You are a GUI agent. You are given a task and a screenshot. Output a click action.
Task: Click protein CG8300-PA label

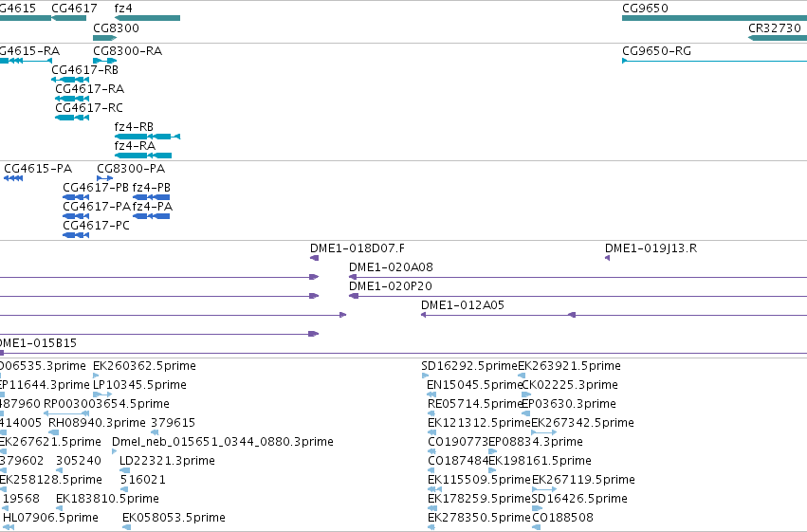(131, 169)
